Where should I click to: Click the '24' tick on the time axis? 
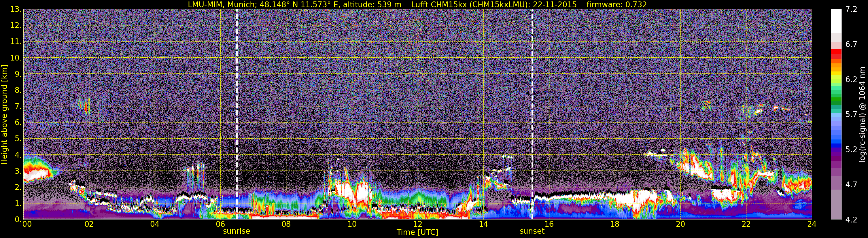pos(812,224)
